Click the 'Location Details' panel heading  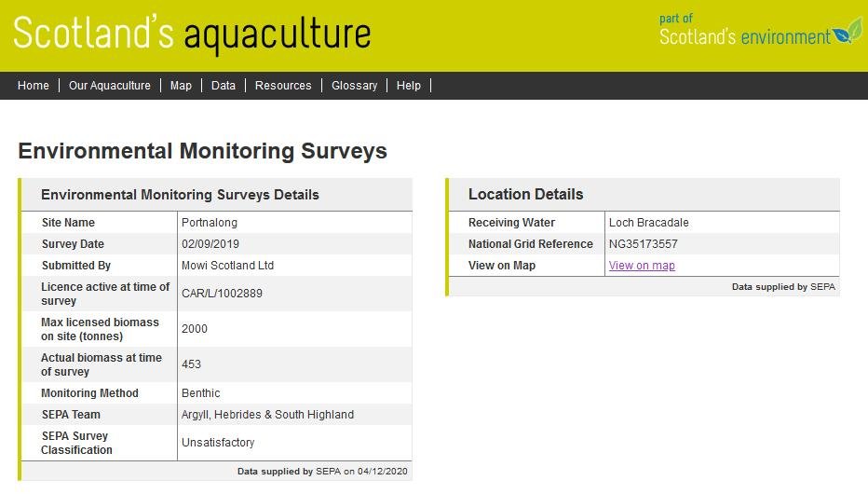(525, 195)
